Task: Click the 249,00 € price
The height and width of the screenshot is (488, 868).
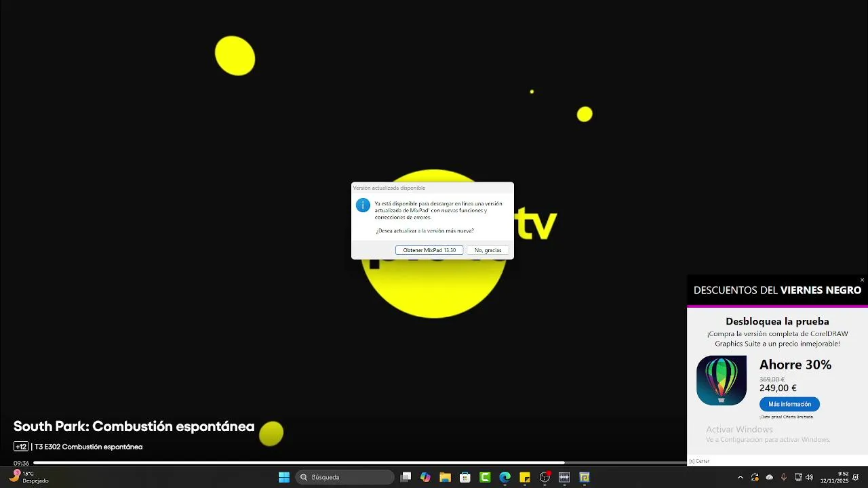Action: (x=778, y=388)
